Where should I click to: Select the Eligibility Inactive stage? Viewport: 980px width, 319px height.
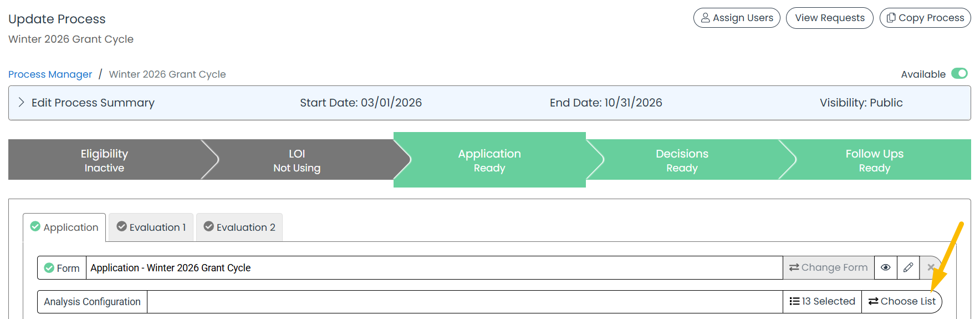tap(104, 160)
